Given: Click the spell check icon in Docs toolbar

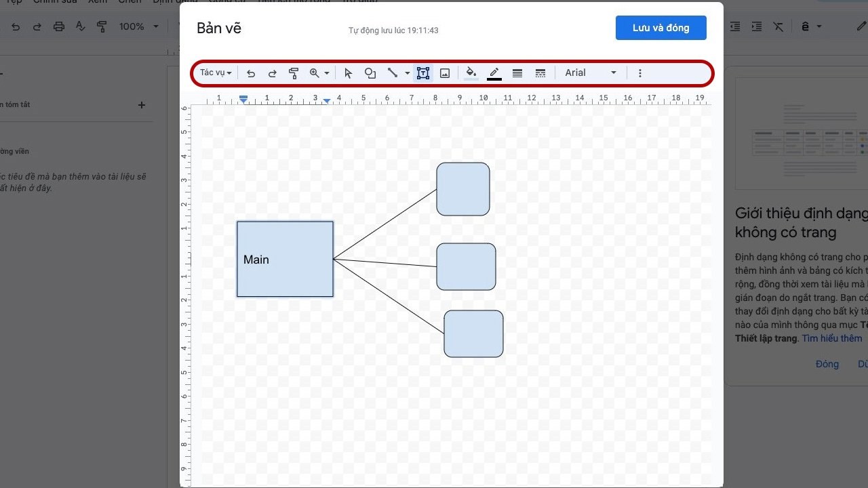Looking at the screenshot, I should (81, 26).
